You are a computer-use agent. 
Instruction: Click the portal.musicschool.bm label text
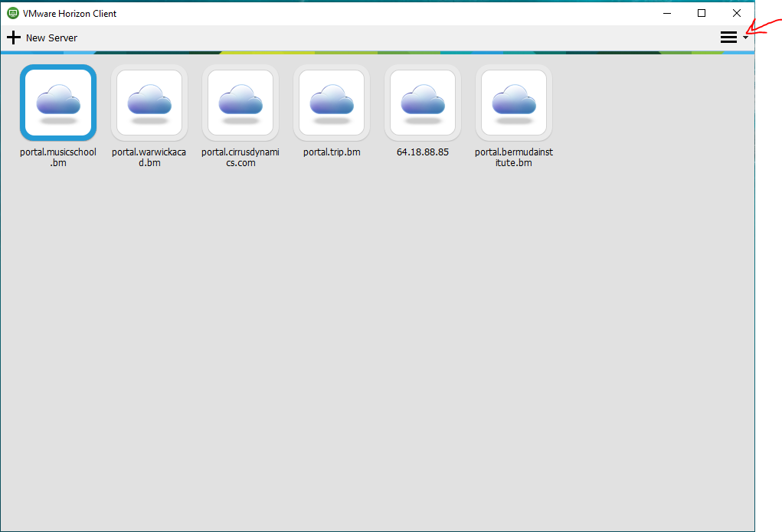coord(58,158)
